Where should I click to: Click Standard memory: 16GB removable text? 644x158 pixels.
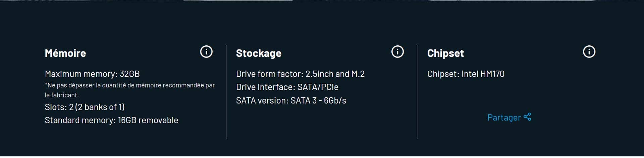pos(111,120)
